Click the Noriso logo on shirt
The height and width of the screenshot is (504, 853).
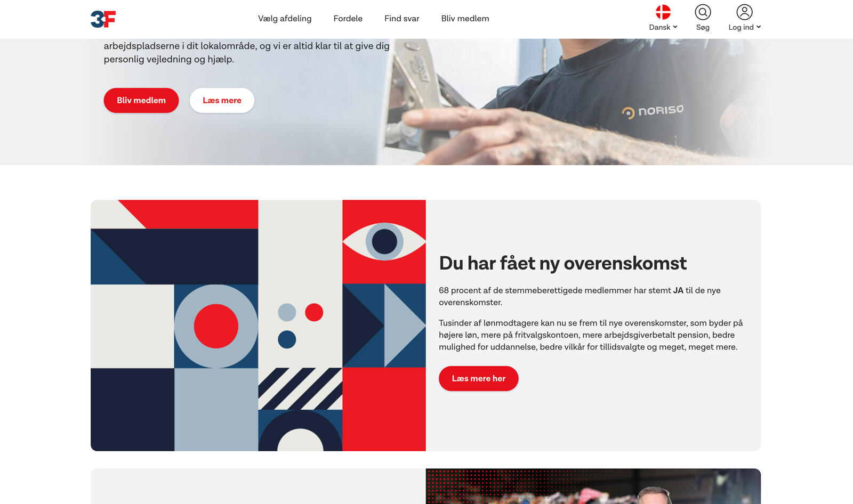tap(653, 111)
